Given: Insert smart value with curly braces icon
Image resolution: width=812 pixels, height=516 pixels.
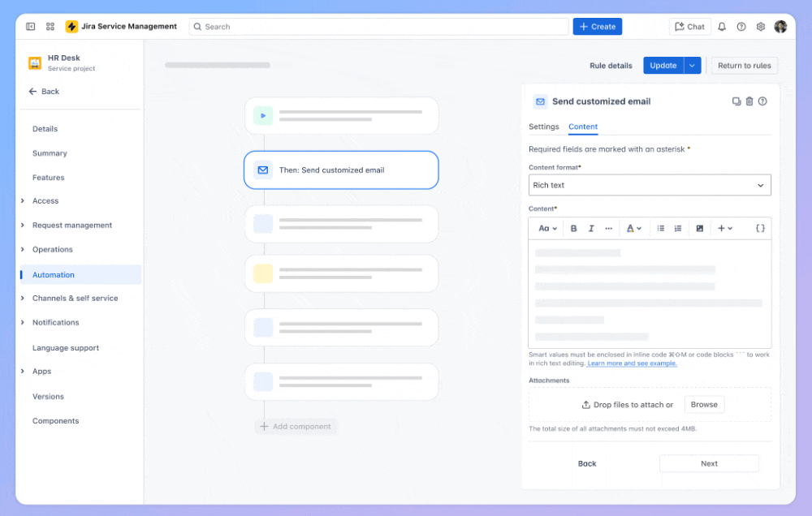Looking at the screenshot, I should pos(760,228).
